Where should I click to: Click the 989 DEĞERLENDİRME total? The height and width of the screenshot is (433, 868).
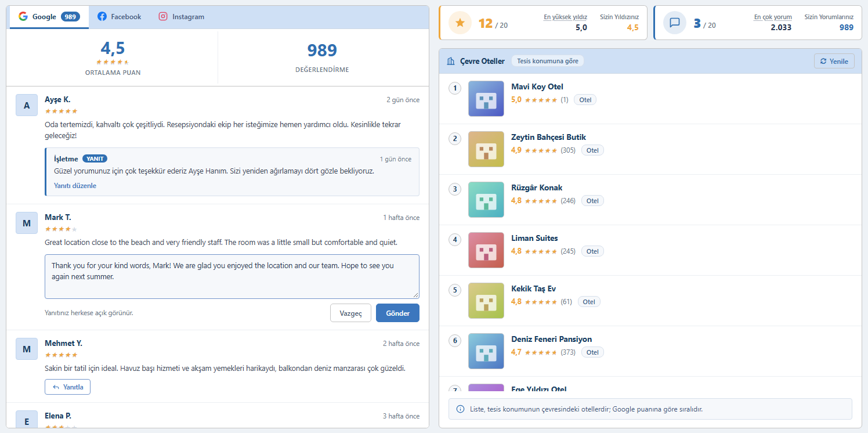(x=322, y=57)
